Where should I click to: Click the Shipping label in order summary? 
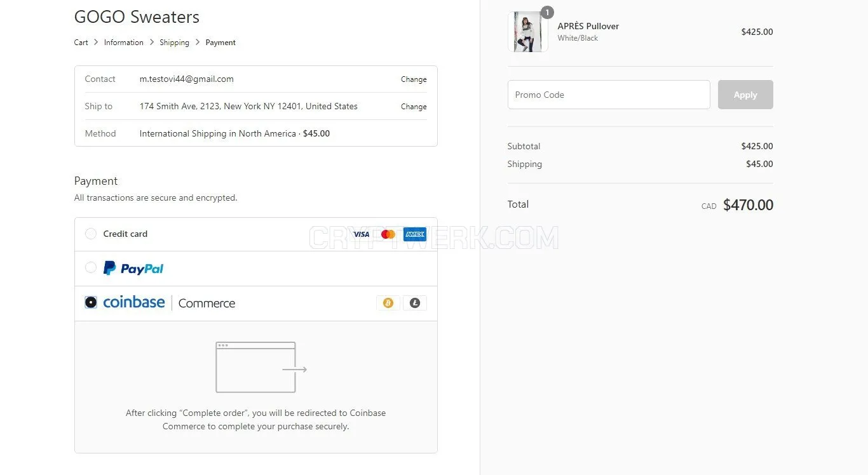click(x=524, y=164)
